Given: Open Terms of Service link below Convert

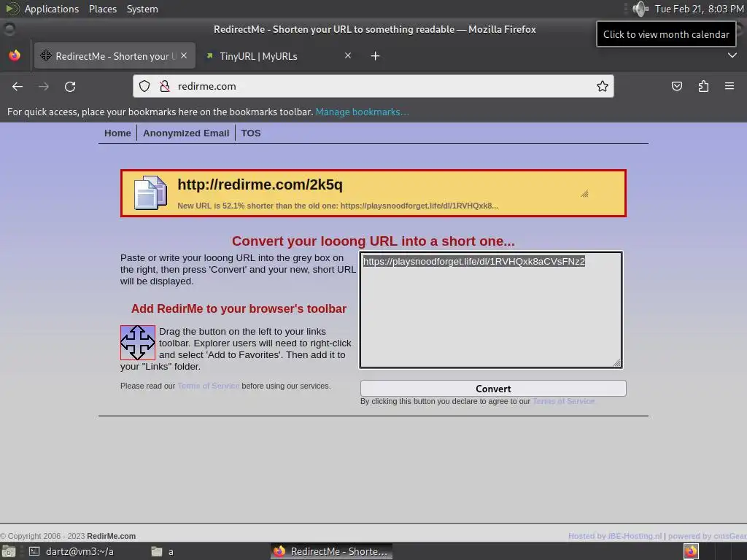Looking at the screenshot, I should coord(563,402).
